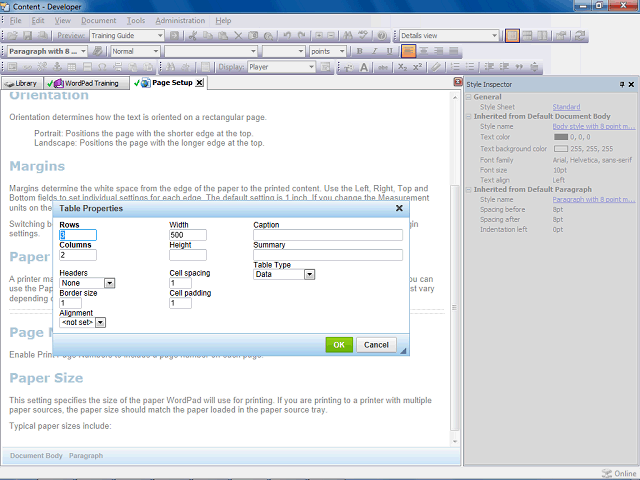Click the Width input field
The height and width of the screenshot is (480, 640).
point(188,235)
